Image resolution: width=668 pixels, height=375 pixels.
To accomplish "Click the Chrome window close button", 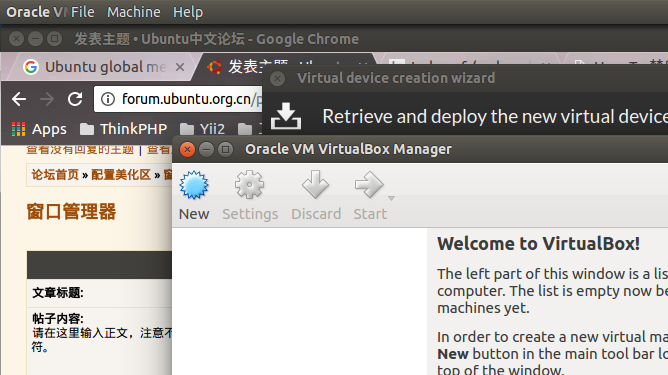I will [17, 39].
